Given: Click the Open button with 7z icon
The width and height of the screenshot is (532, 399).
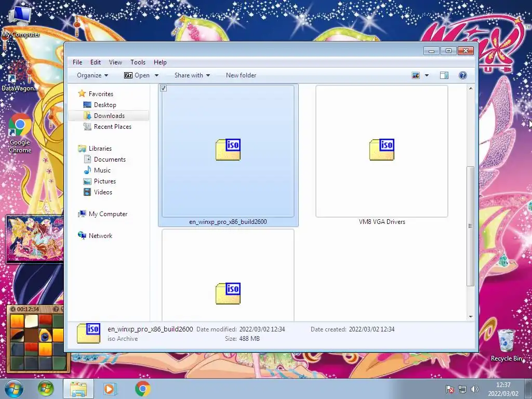Looking at the screenshot, I should pyautogui.click(x=137, y=75).
